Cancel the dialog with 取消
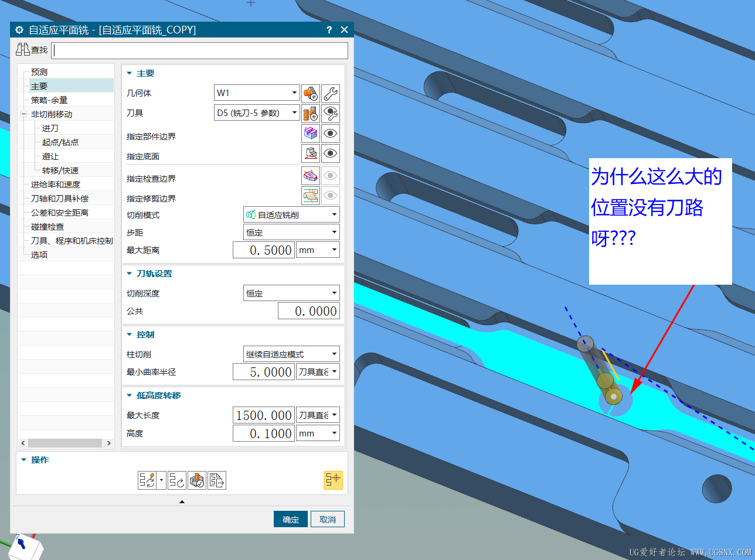This screenshot has width=755, height=560. pos(328,520)
